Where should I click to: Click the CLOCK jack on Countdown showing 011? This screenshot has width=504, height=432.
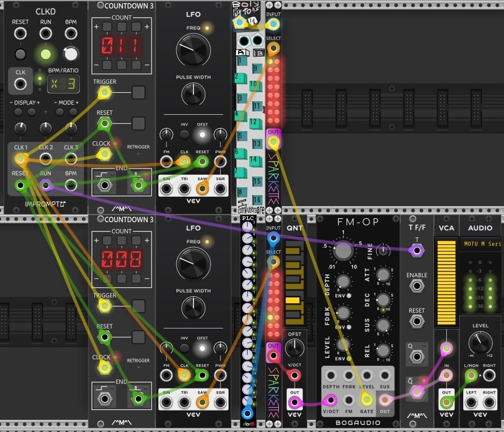click(104, 154)
